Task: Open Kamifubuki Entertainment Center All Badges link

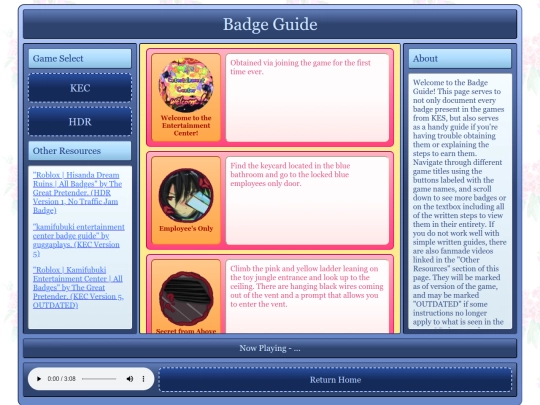Action: click(78, 287)
